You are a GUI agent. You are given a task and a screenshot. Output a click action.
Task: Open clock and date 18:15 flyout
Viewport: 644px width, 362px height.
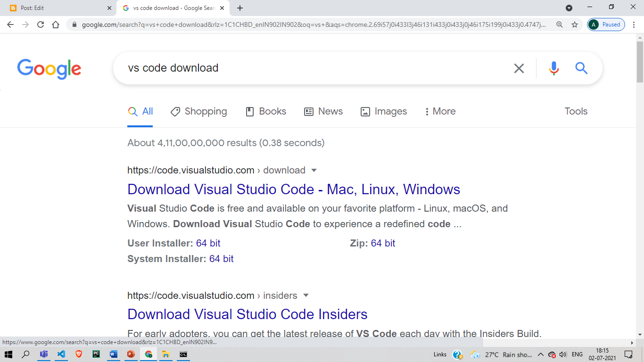(x=602, y=354)
